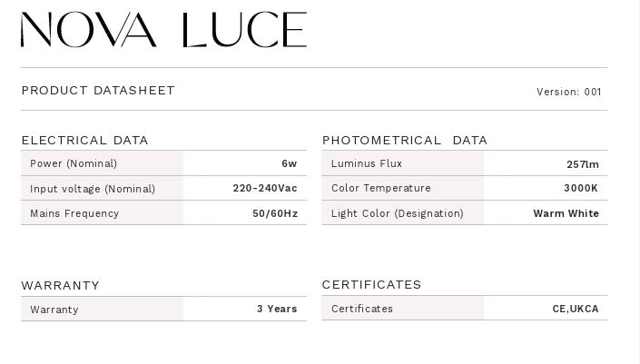Click the NOVA LUCE logo
Screen dimensions: 640x364
(x=163, y=29)
